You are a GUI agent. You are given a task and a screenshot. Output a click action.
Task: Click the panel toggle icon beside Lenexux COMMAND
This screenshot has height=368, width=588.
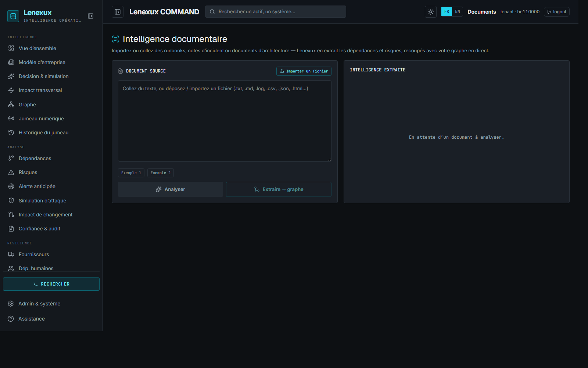click(x=118, y=12)
